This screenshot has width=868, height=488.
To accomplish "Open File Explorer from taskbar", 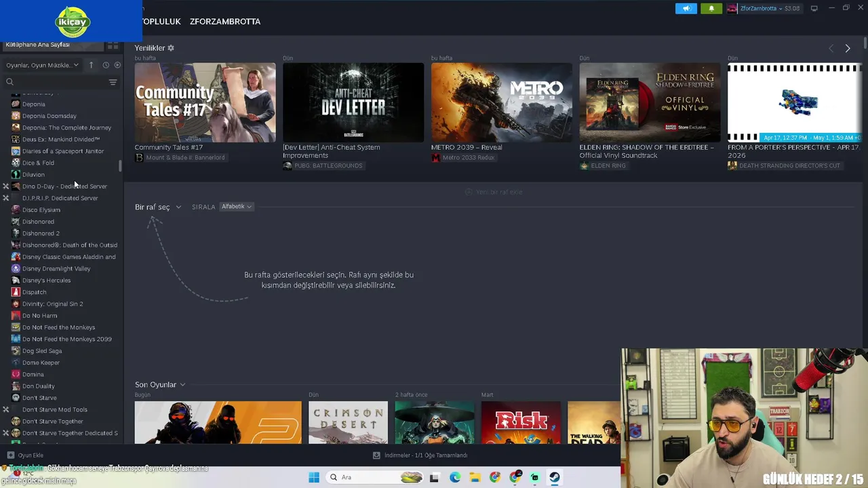I will [x=475, y=477].
